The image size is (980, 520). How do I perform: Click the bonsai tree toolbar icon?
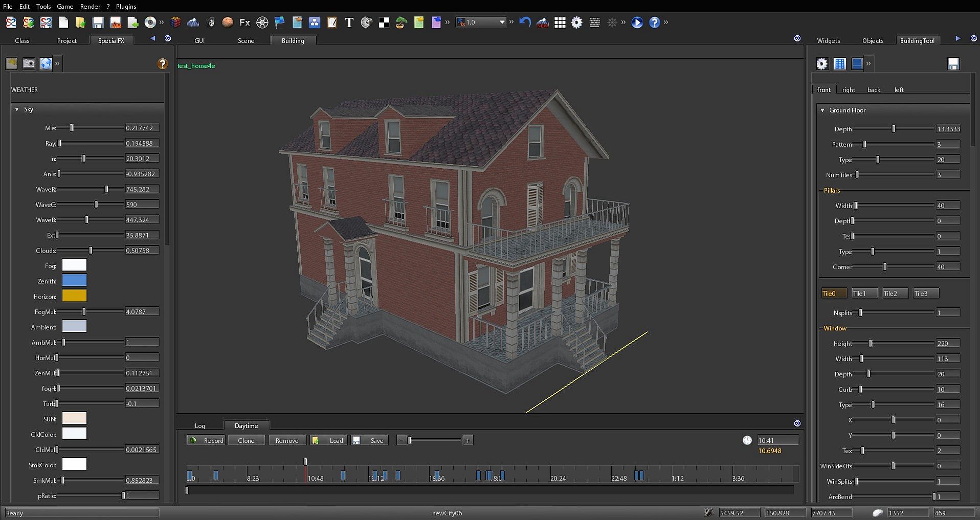coord(402,22)
